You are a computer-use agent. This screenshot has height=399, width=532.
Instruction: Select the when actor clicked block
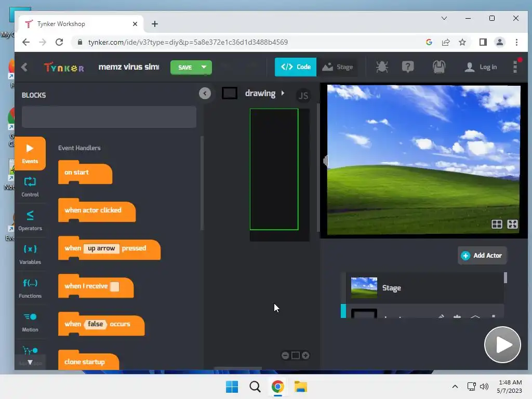pos(97,211)
